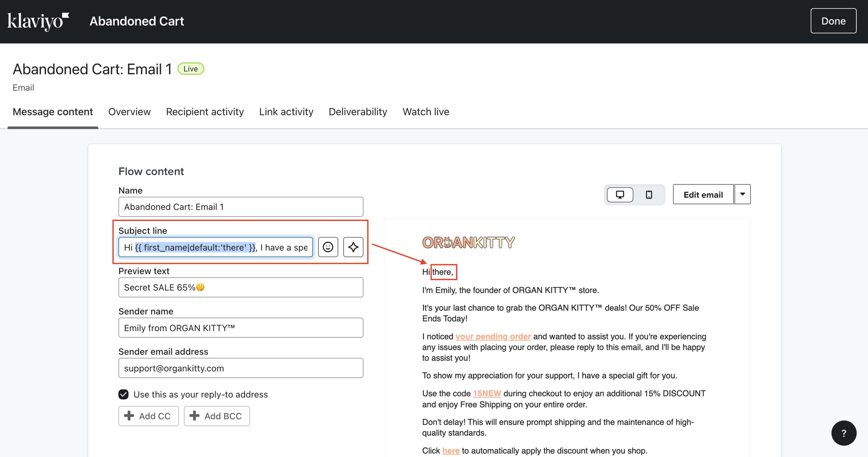Click the Edit email button
This screenshot has height=457, width=868.
703,194
